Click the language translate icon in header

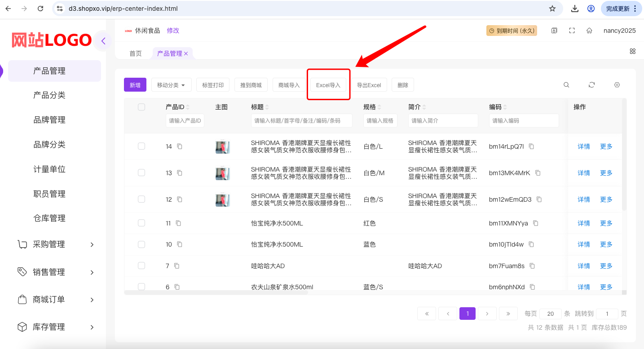click(555, 31)
